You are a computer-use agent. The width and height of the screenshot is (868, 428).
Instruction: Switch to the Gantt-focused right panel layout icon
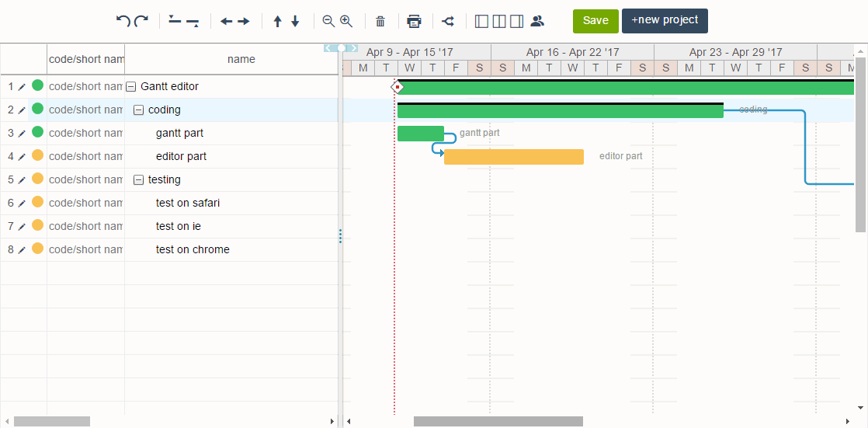point(516,22)
